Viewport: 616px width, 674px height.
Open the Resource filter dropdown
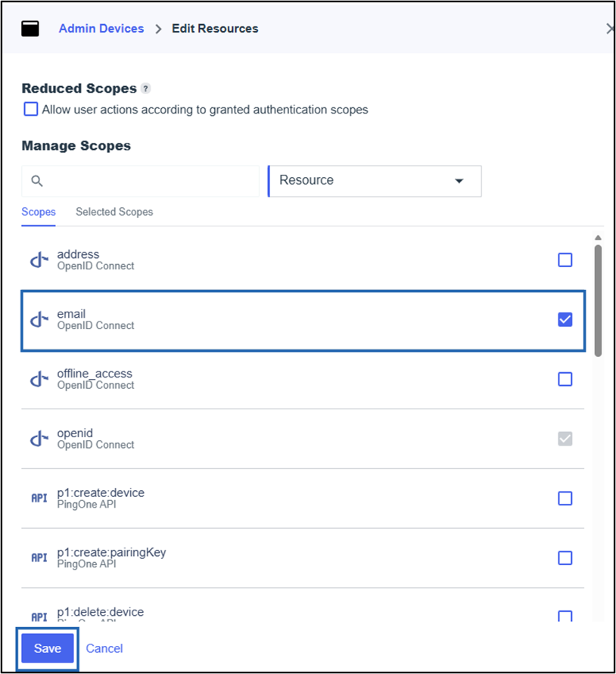point(375,181)
